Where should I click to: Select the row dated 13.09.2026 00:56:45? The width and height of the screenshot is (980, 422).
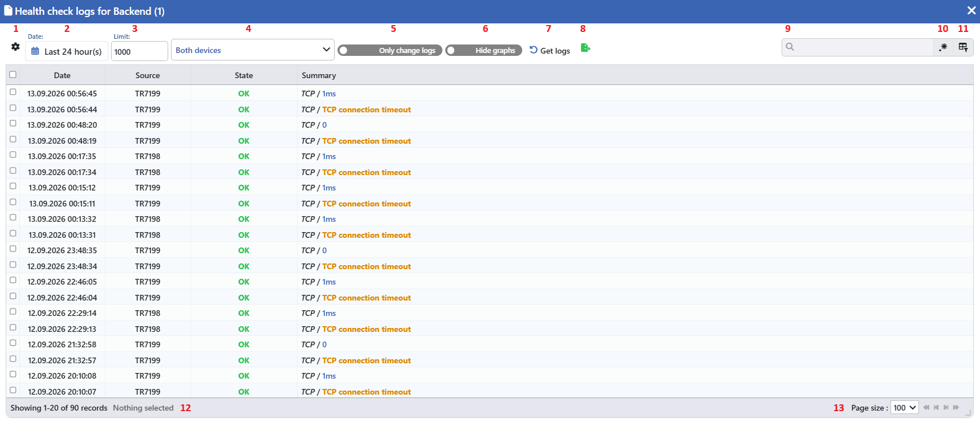click(x=13, y=92)
